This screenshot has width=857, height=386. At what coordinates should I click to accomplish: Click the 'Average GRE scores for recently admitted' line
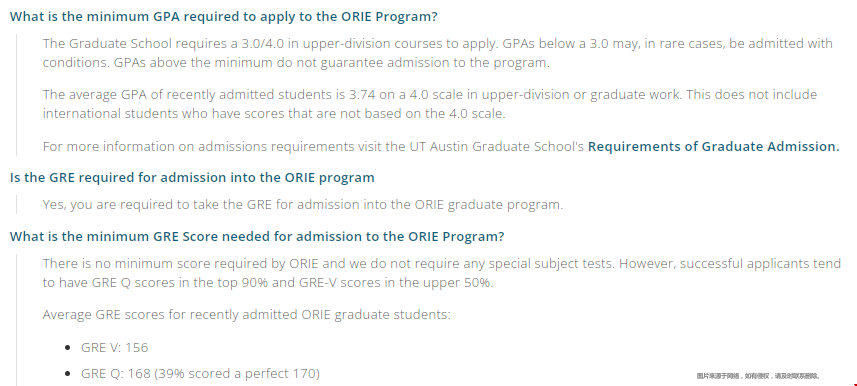tap(246, 315)
